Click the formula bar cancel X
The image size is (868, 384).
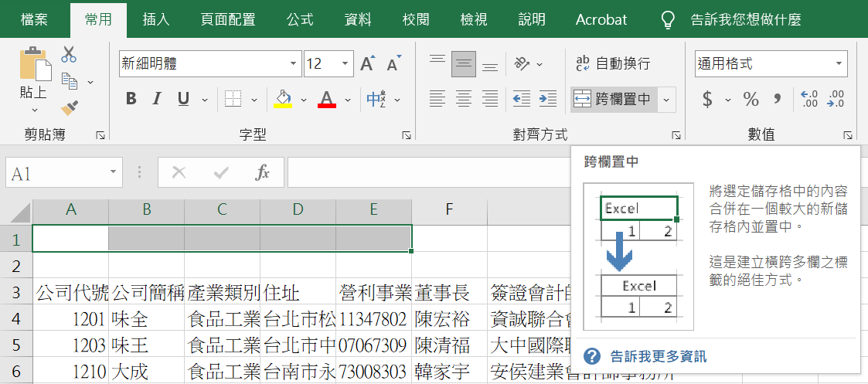coord(179,172)
